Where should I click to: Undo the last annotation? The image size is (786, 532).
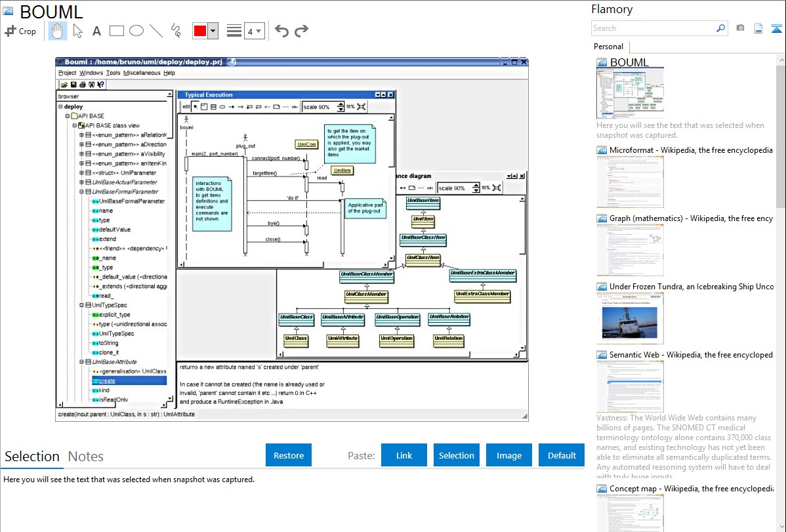[x=281, y=31]
